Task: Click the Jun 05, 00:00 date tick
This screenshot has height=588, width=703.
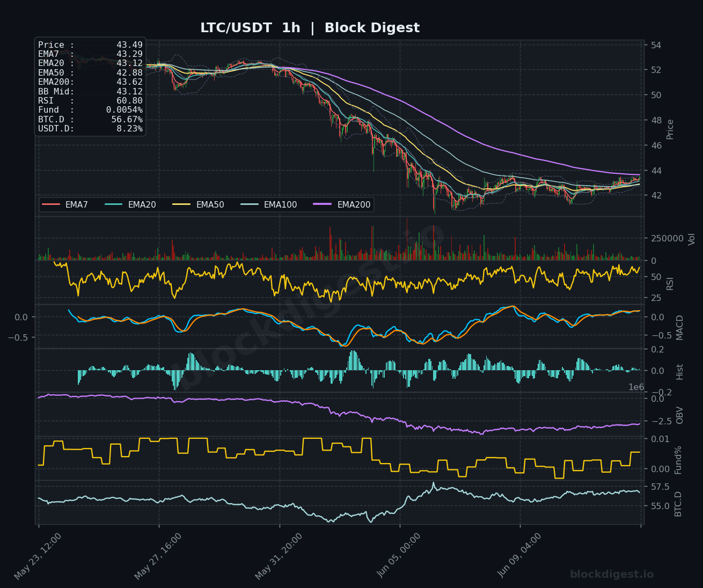Action: pyautogui.click(x=399, y=556)
